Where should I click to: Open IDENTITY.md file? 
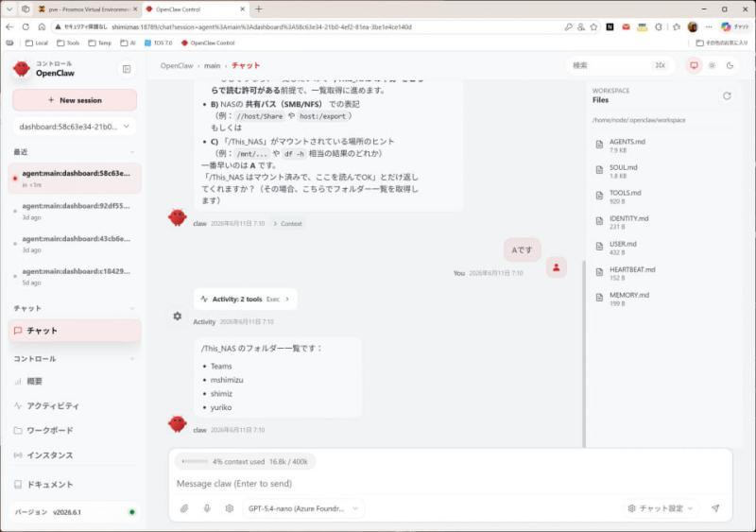click(x=661, y=222)
